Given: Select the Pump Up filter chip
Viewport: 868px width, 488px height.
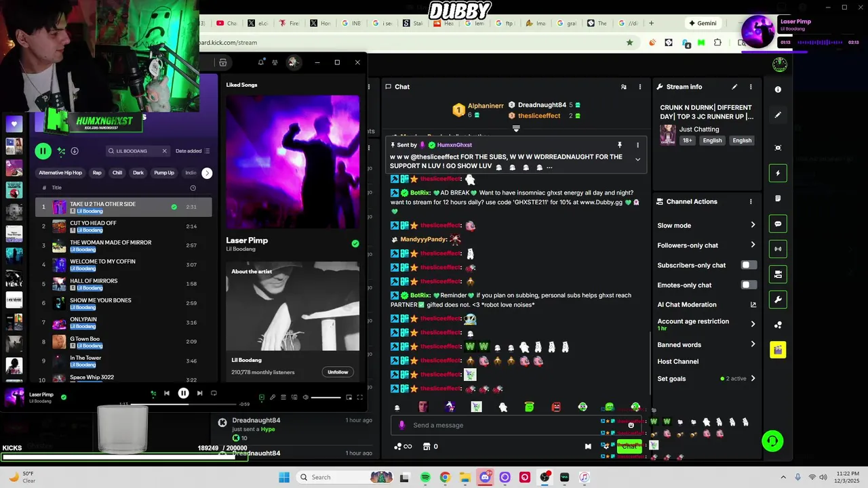Looking at the screenshot, I should pos(164,173).
